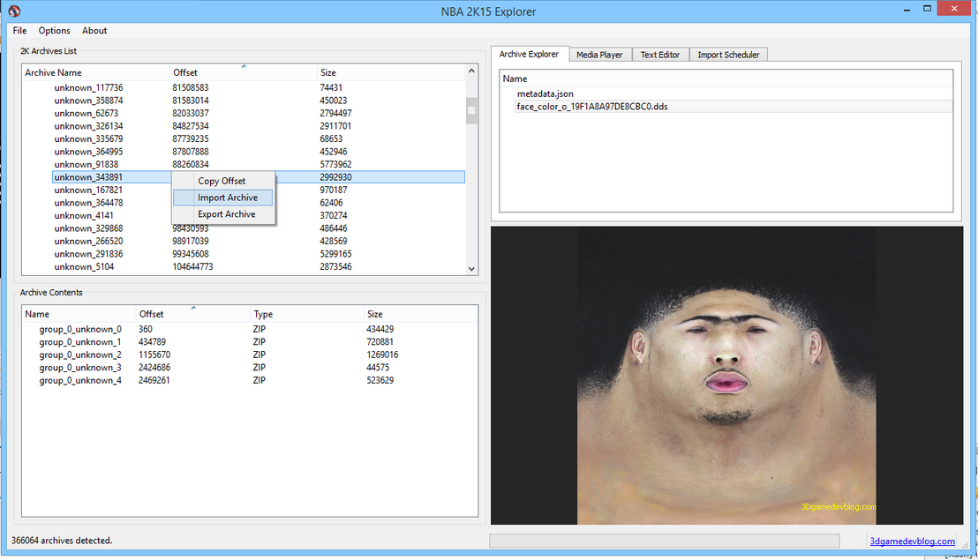Screen dimensions: 978x560
Task: Click archives list scrollbar down arrow
Action: [x=471, y=268]
